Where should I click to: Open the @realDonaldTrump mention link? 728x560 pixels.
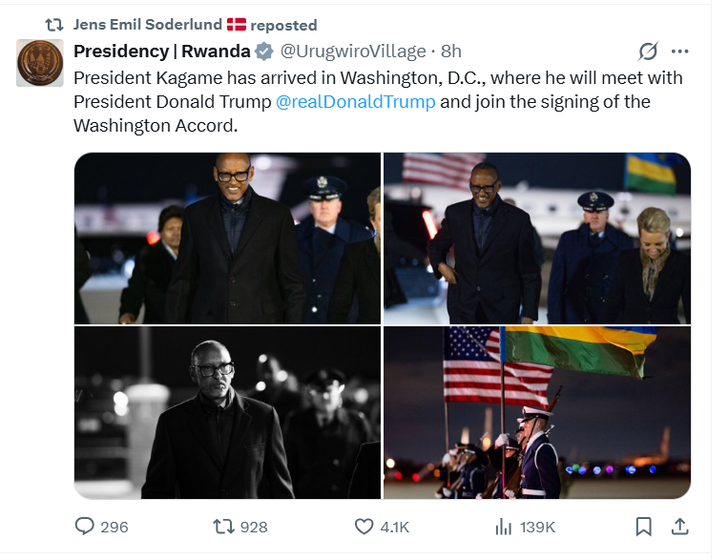pyautogui.click(x=355, y=101)
